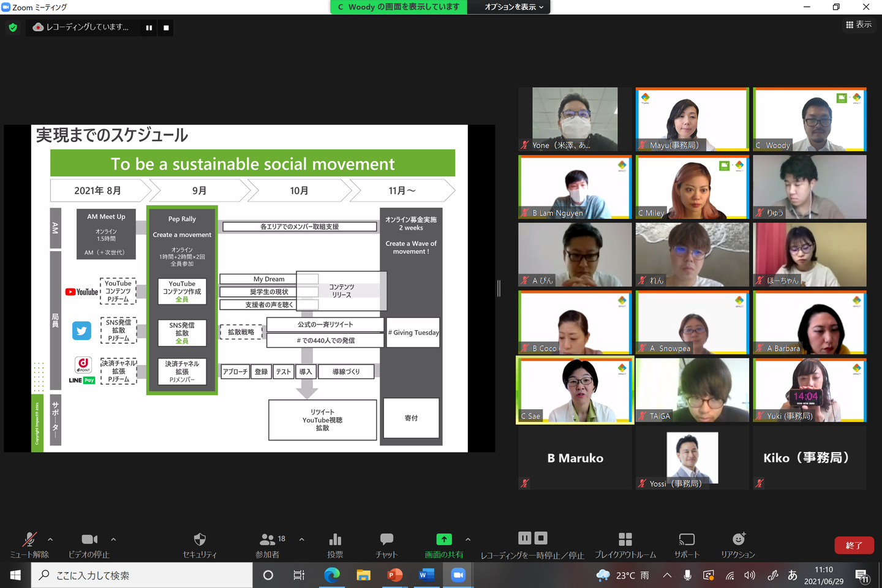
Task: Click the gallery panel divider handle
Action: point(499,288)
